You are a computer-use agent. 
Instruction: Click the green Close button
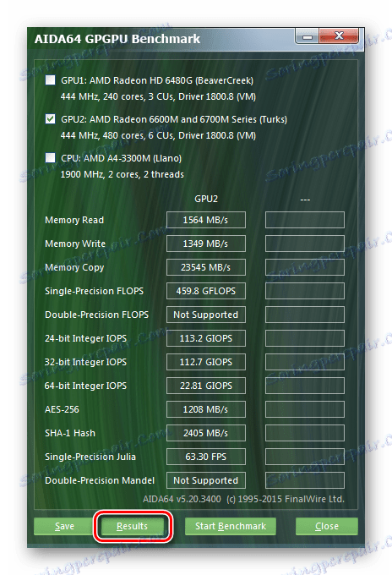[x=327, y=526]
